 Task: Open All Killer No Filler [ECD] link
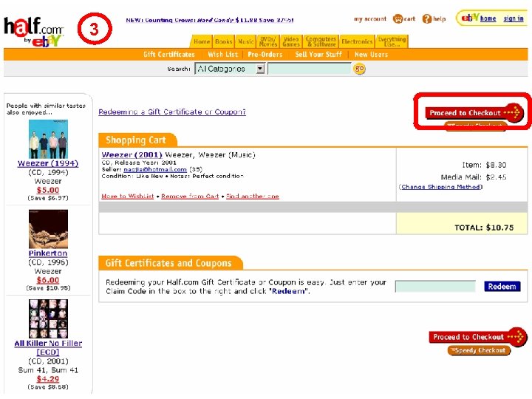tap(48, 348)
